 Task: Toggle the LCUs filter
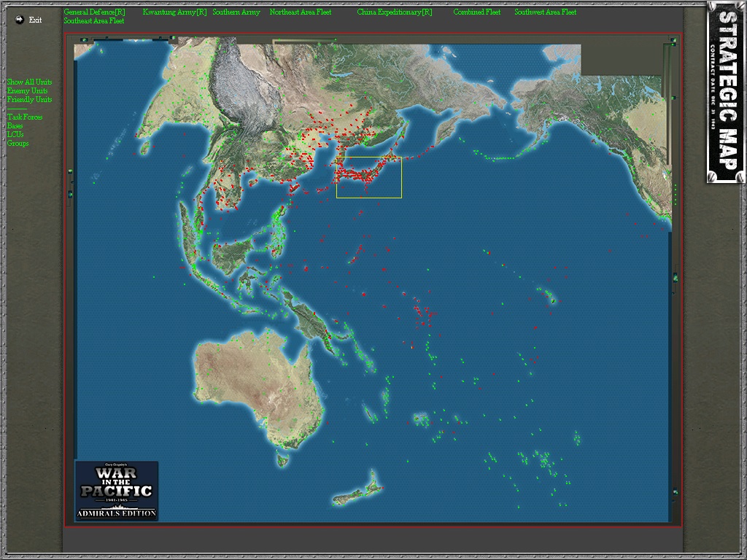click(x=15, y=134)
